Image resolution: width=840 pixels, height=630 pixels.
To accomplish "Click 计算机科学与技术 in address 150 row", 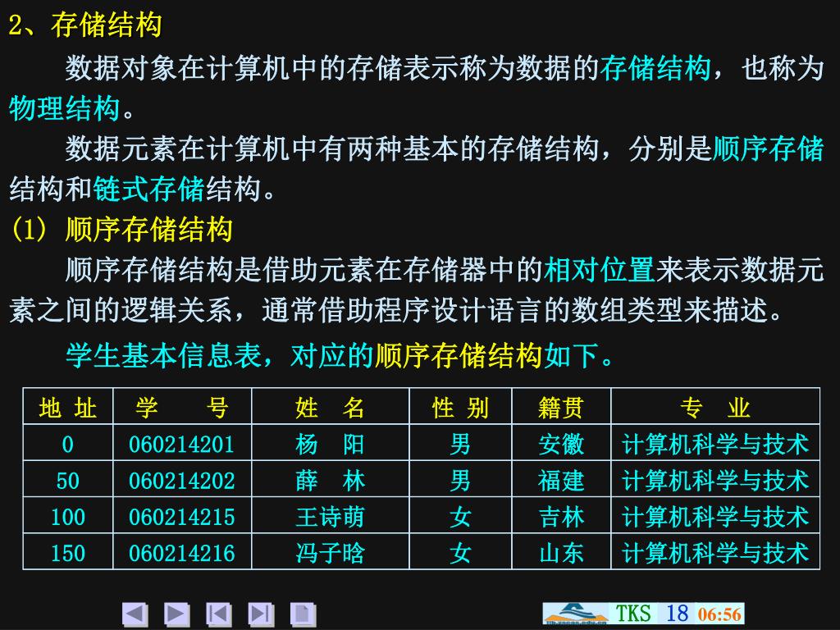I will [715, 552].
